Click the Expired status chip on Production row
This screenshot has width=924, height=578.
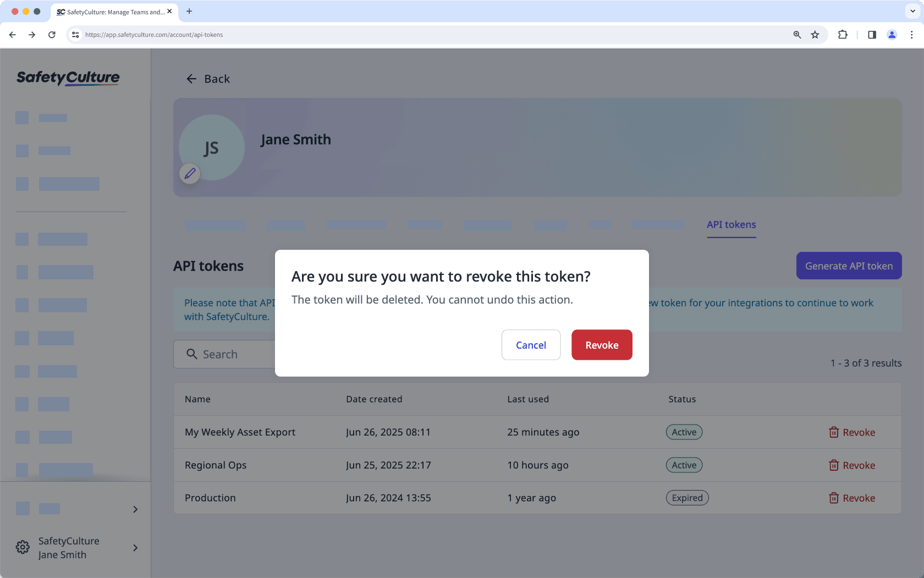click(x=687, y=498)
